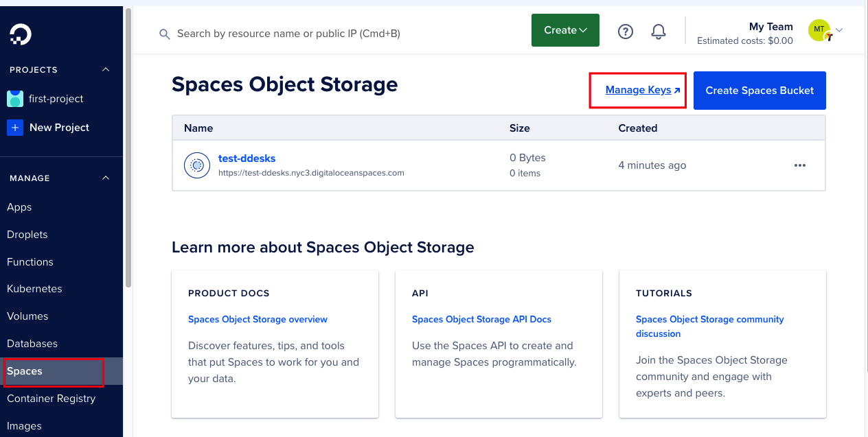Open Spaces Object Storage community discussion link
This screenshot has height=437, width=868.
tap(710, 327)
